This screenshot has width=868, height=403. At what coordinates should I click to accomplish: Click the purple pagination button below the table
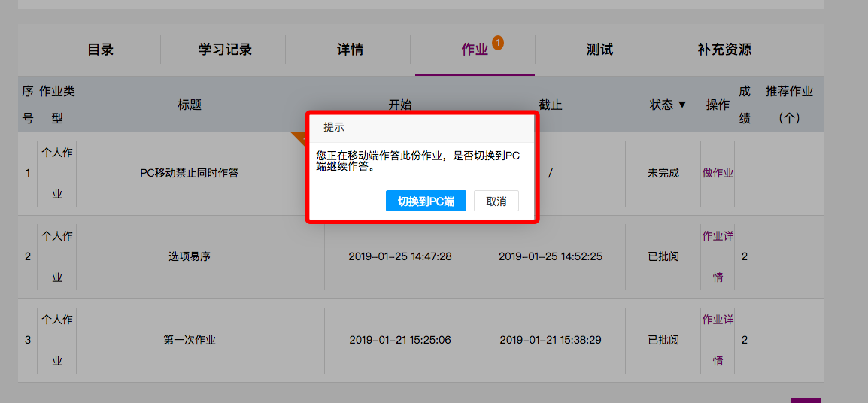[x=805, y=400]
